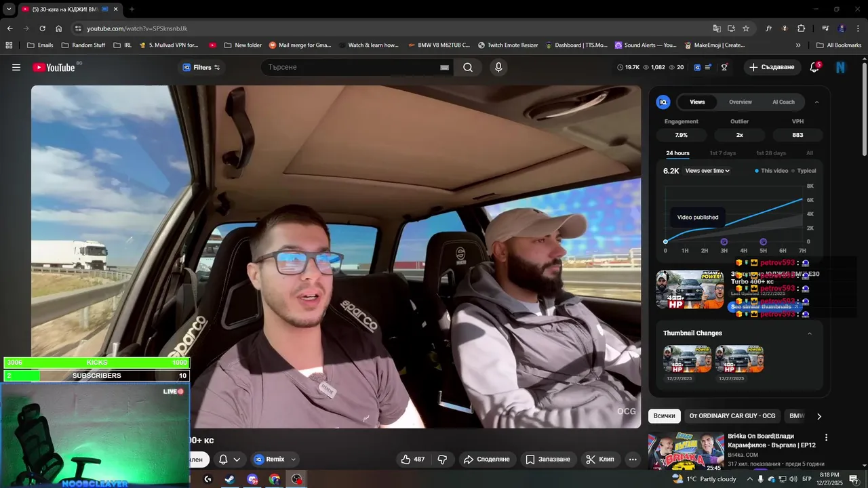Viewport: 868px width, 488px height.
Task: Expand the Remix dropdown arrow
Action: coord(294,460)
